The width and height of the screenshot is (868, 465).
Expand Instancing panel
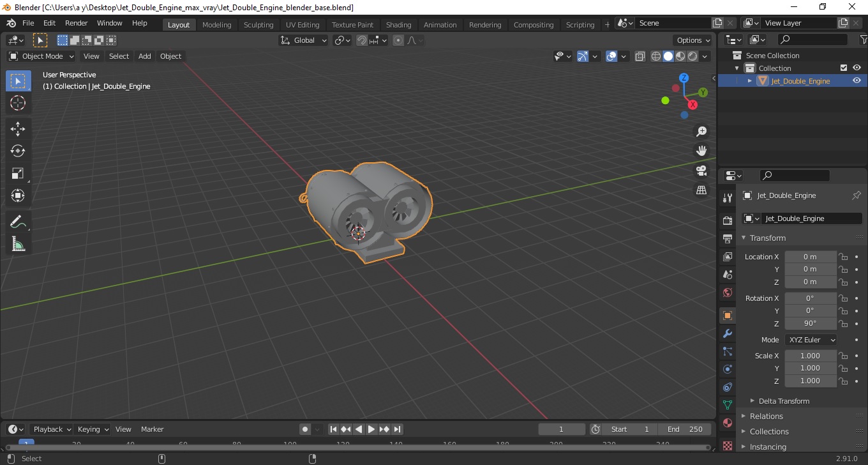[768, 446]
